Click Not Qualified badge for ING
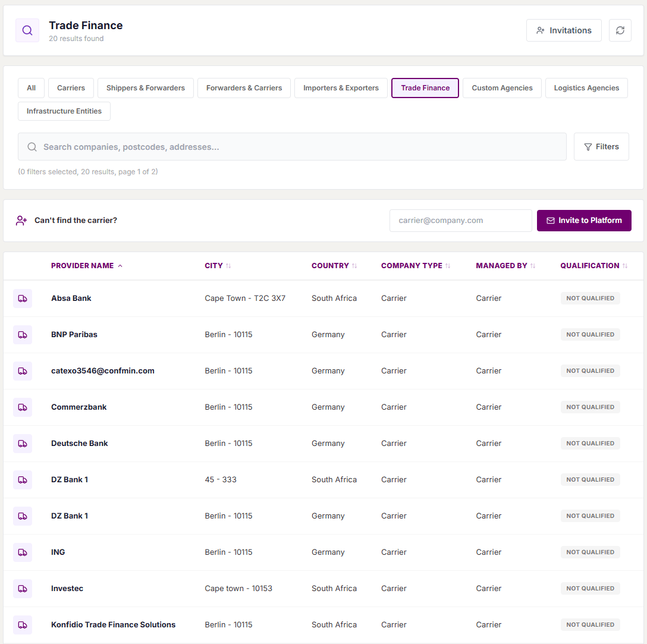The height and width of the screenshot is (644, 647). [x=590, y=552]
